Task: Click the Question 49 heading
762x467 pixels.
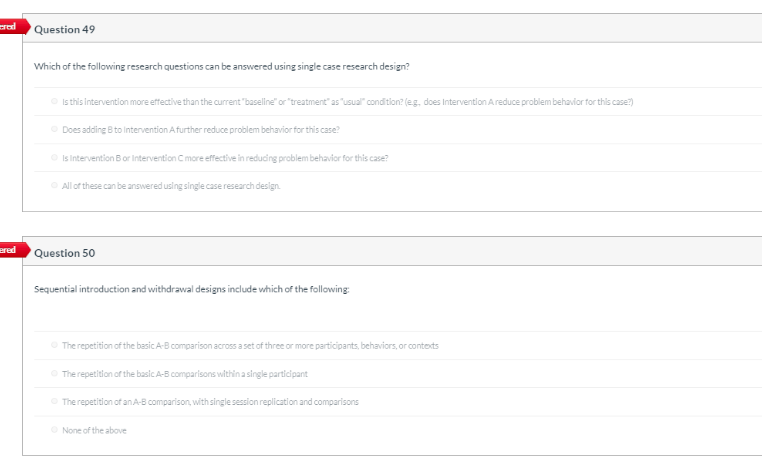Action: (x=65, y=30)
